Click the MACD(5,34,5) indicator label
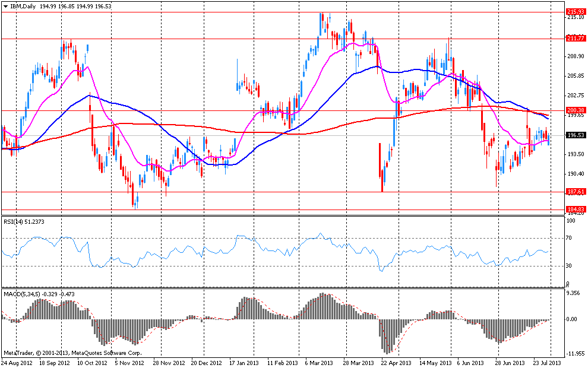Viewport: 588px width, 368px height. coord(39,294)
